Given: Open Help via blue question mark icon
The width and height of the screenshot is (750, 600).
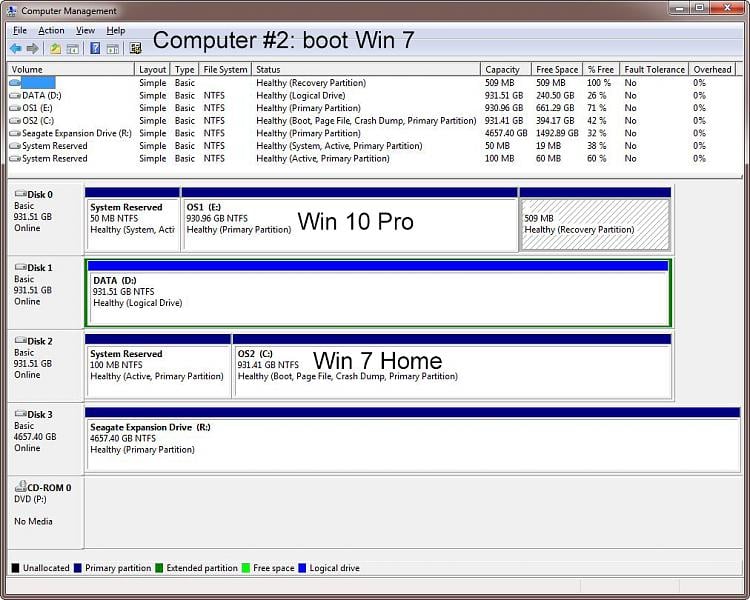Looking at the screenshot, I should (95, 48).
